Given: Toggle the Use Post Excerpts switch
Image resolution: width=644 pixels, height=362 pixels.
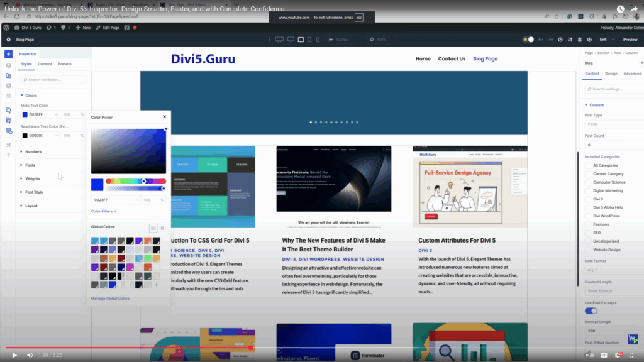Looking at the screenshot, I should (591, 310).
